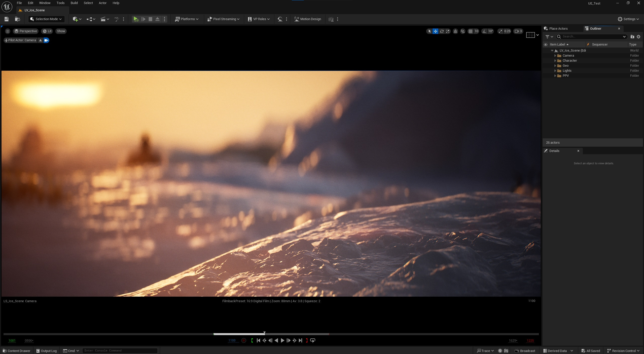Open the Help menu

tap(116, 3)
